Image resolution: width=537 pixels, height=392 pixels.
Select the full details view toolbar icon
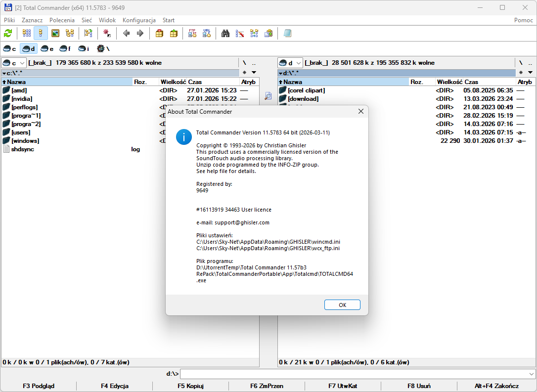41,33
